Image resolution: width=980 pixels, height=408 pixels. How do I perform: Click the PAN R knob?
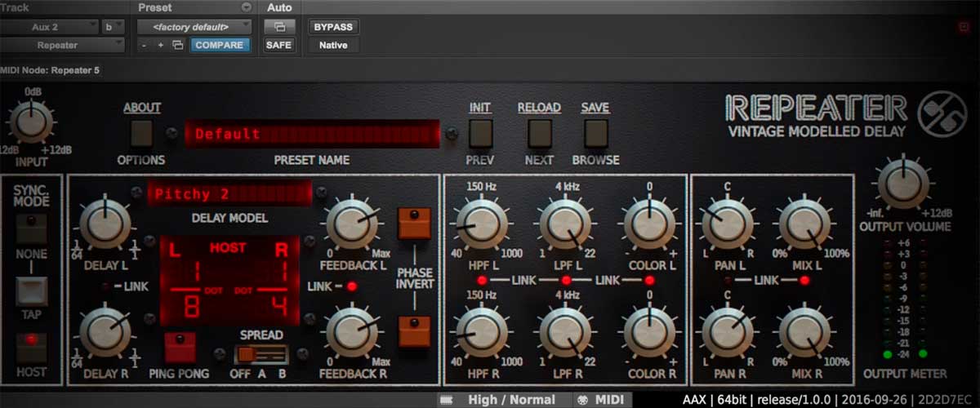(728, 333)
